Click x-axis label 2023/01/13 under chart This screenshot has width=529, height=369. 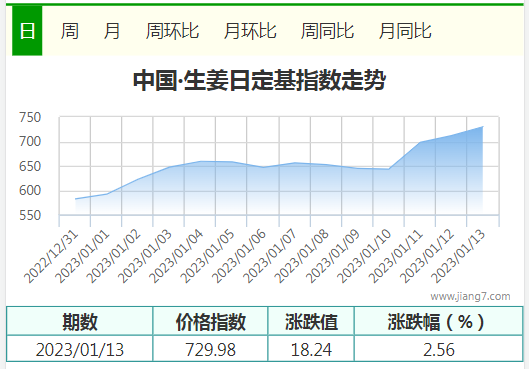458,256
